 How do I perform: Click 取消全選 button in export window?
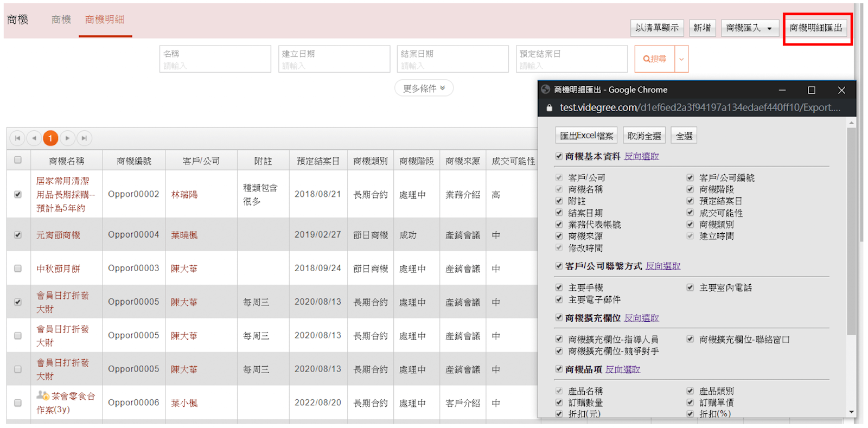pos(644,136)
